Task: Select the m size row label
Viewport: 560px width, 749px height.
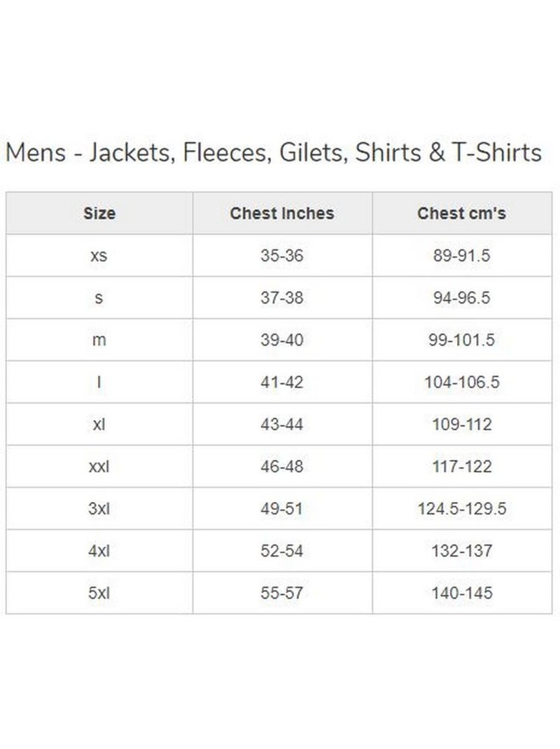Action: 99,339
